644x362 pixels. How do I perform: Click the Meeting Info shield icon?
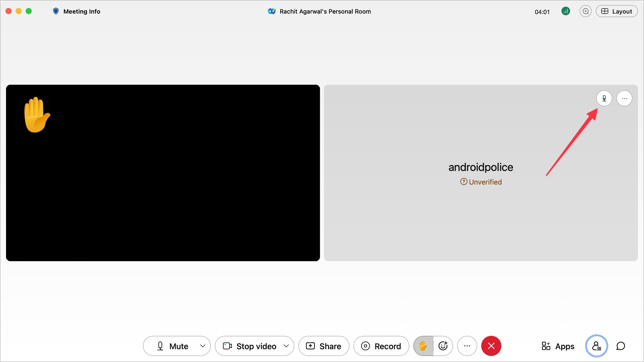[56, 11]
